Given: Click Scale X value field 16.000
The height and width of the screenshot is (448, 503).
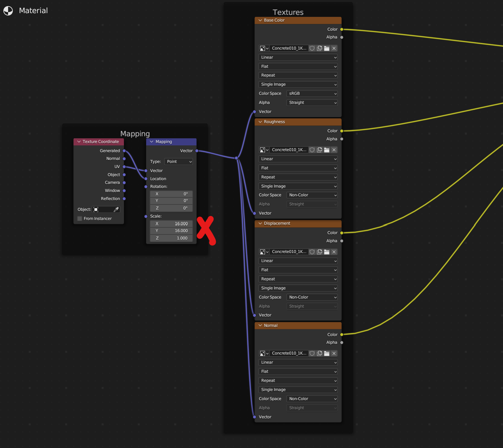Looking at the screenshot, I should tap(171, 224).
